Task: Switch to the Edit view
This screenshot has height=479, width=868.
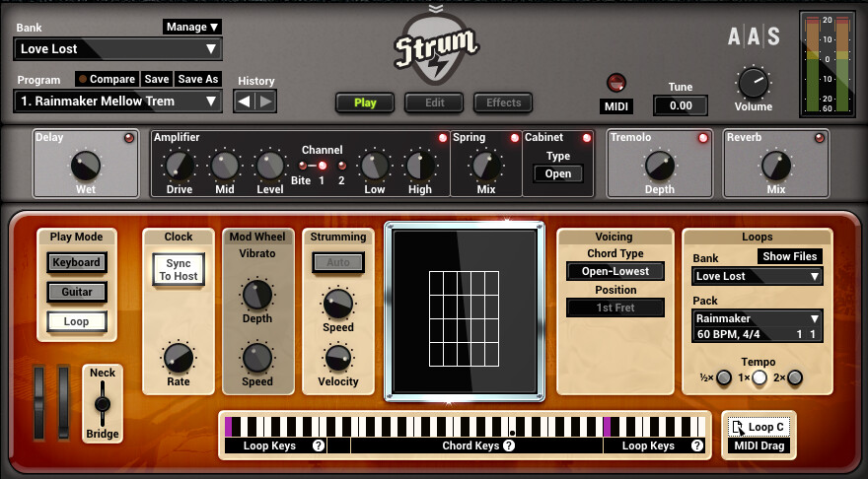Action: [435, 103]
